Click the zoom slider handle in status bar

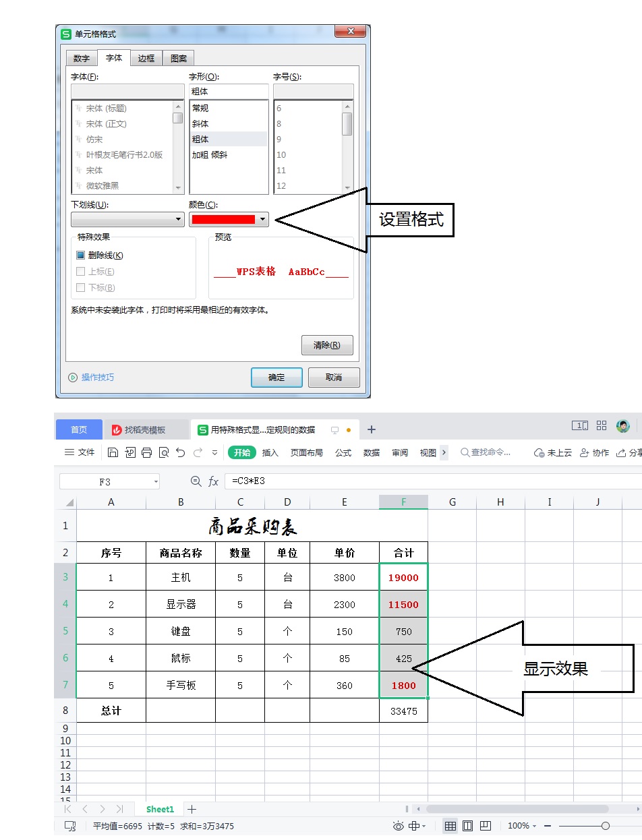[x=606, y=826]
